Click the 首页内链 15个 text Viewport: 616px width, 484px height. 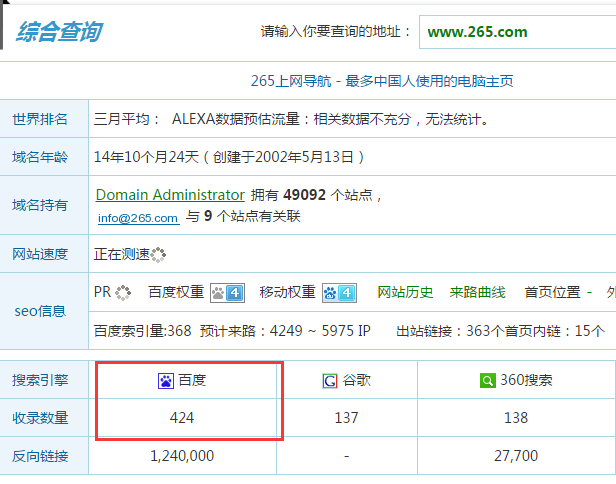pos(555,331)
